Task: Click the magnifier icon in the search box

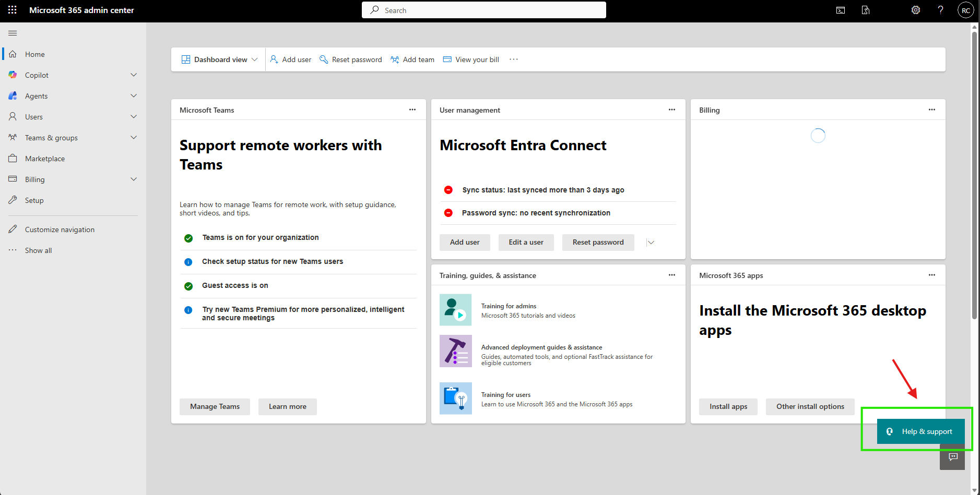Action: coord(375,10)
